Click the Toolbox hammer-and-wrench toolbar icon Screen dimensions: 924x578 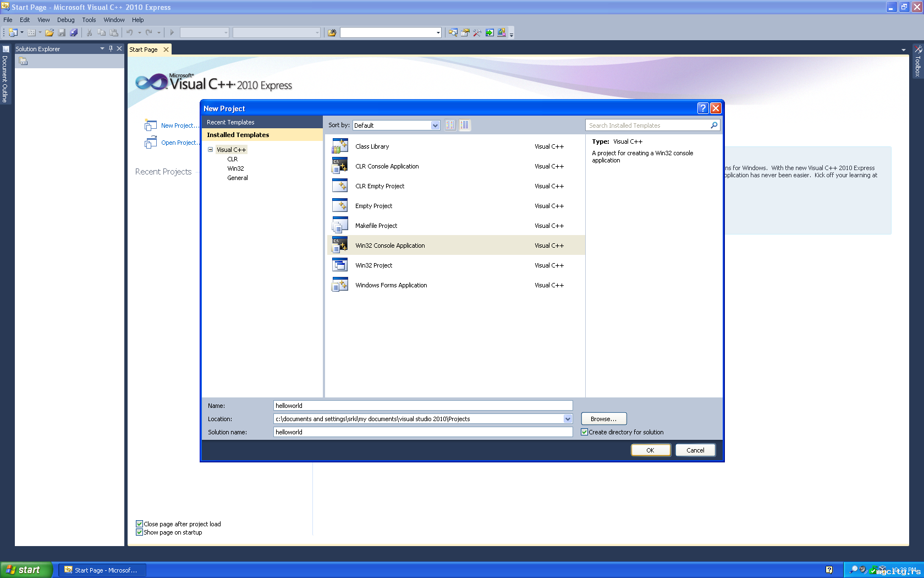tap(477, 32)
